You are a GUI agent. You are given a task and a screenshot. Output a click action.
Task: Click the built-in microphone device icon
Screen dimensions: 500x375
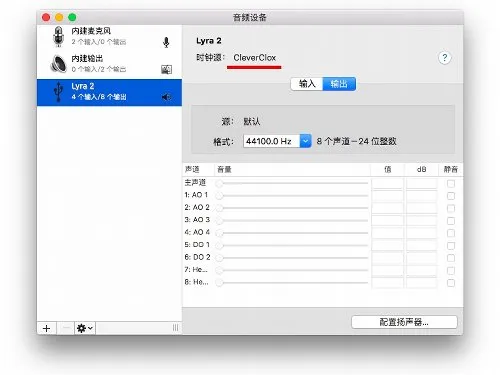59,36
